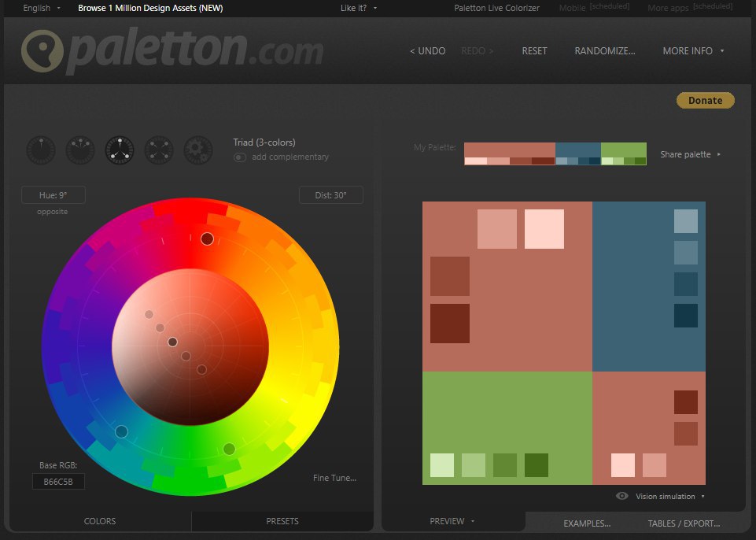Select the Triad three-color scheme icon
This screenshot has width=756, height=540.
tap(120, 150)
